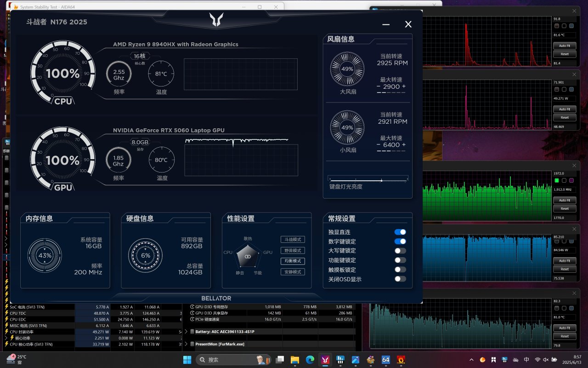Image resolution: width=588 pixels, height=368 pixels.
Task: Click the Photos app taskbar icon
Action: (355, 360)
